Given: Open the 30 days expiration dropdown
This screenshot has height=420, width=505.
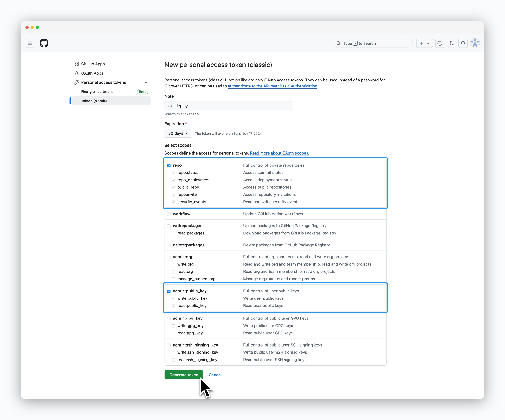Looking at the screenshot, I should (178, 133).
